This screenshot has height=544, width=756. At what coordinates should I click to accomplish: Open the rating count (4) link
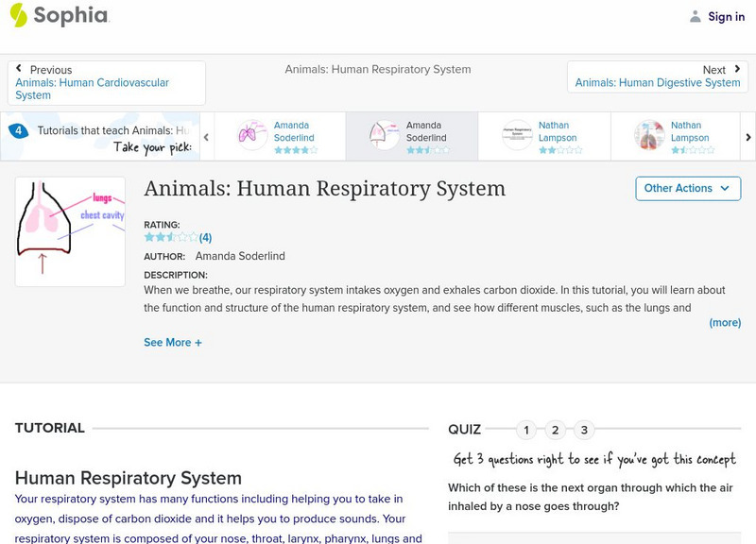[205, 238]
